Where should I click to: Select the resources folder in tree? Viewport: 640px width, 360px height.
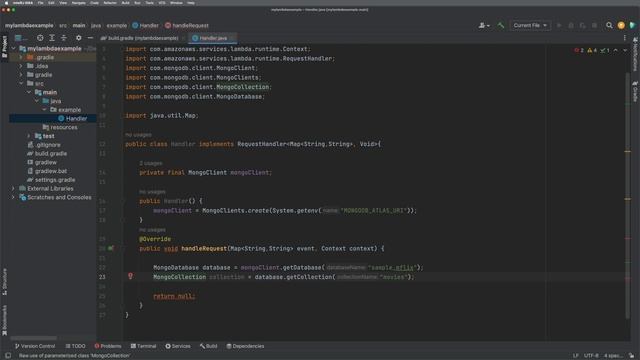(60, 127)
